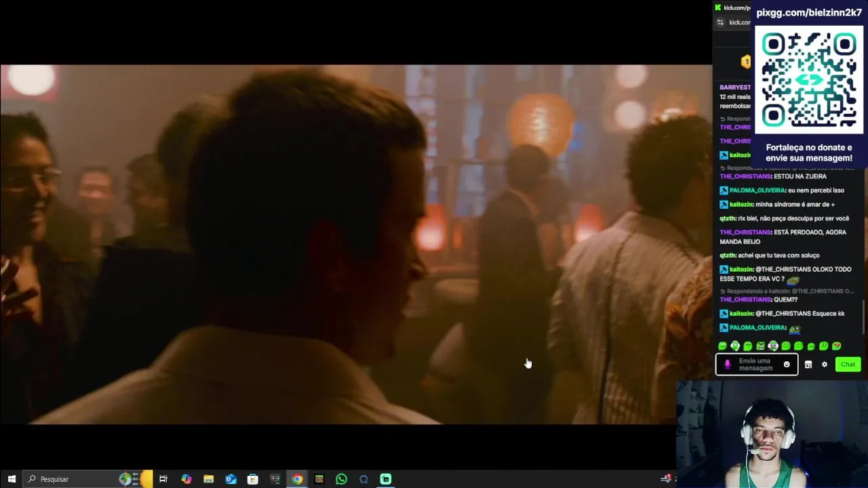This screenshot has height=488, width=868.
Task: Click the pixgg donation QR code
Action: (809, 80)
